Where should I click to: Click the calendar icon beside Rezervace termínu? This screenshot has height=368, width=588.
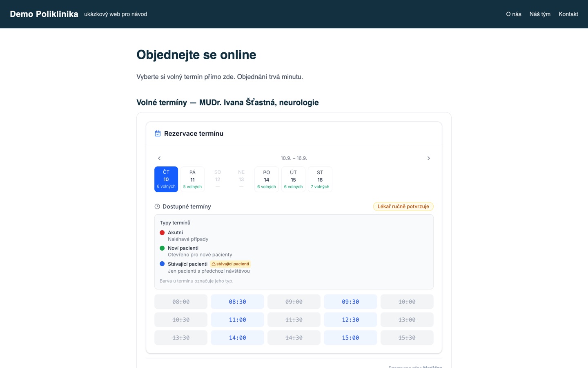pos(158,133)
